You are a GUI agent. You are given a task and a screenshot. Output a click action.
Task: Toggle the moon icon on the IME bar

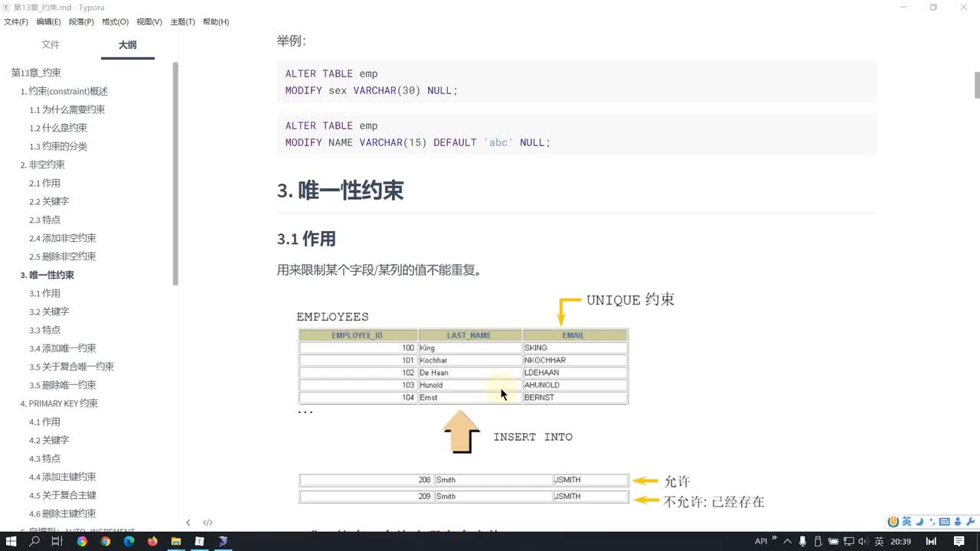pos(920,522)
